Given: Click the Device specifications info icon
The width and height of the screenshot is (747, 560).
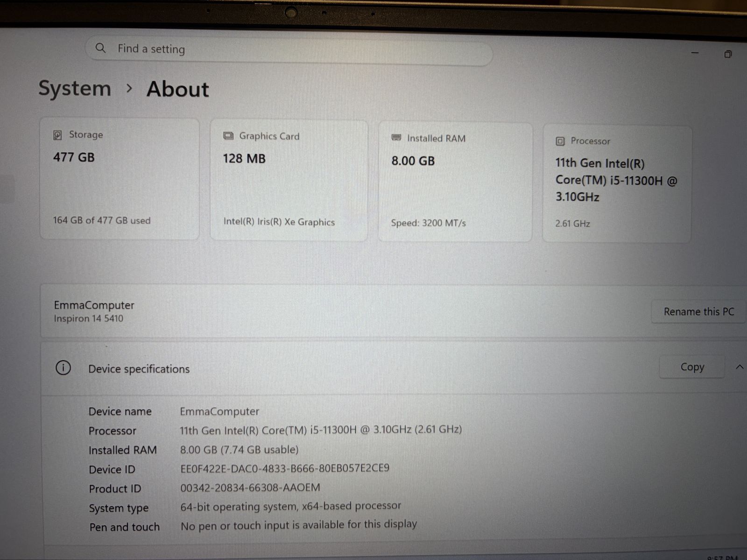Looking at the screenshot, I should click(x=63, y=368).
